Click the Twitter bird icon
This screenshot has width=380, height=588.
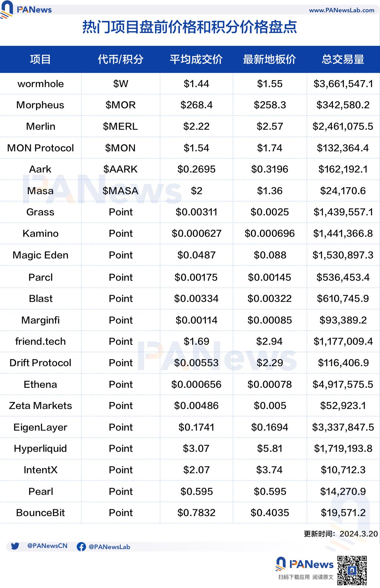click(x=15, y=546)
